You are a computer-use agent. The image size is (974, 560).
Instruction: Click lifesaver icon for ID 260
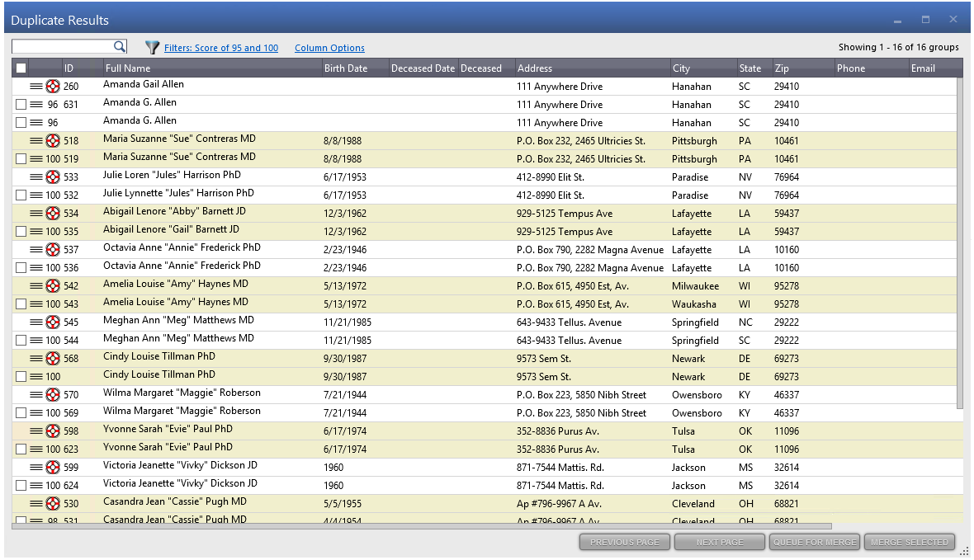tap(53, 87)
